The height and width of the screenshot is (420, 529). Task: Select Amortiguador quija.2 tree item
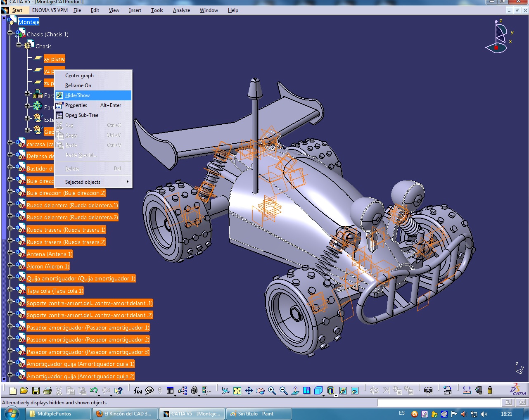tap(81, 376)
